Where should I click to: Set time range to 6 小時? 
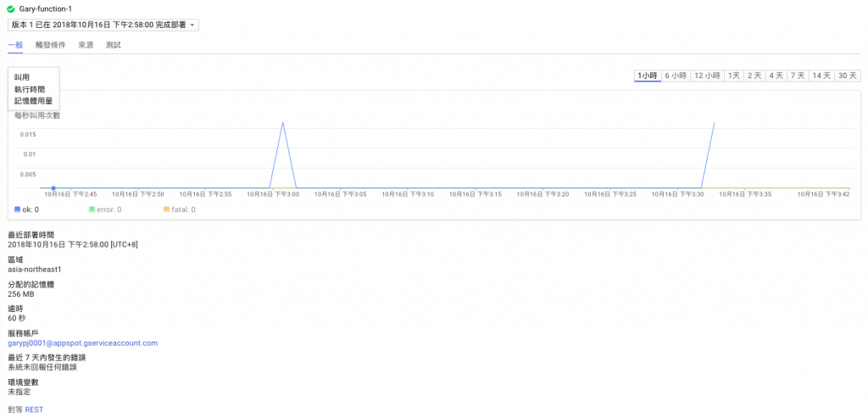click(676, 75)
